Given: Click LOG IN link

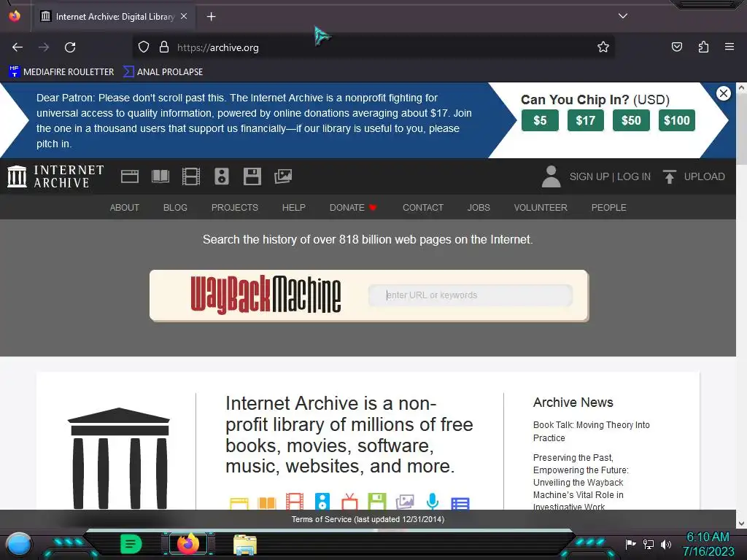Looking at the screenshot, I should 634,176.
